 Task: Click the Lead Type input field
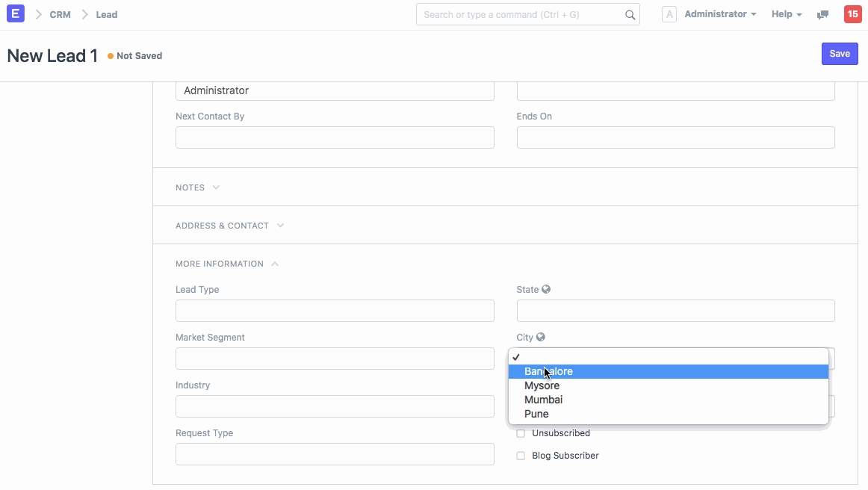335,311
